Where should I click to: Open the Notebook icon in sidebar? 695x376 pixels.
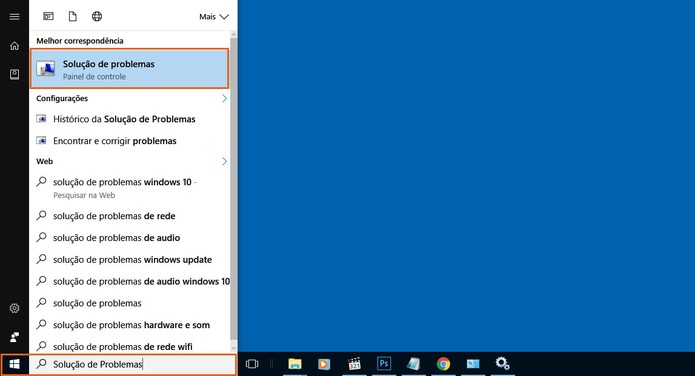[x=14, y=74]
